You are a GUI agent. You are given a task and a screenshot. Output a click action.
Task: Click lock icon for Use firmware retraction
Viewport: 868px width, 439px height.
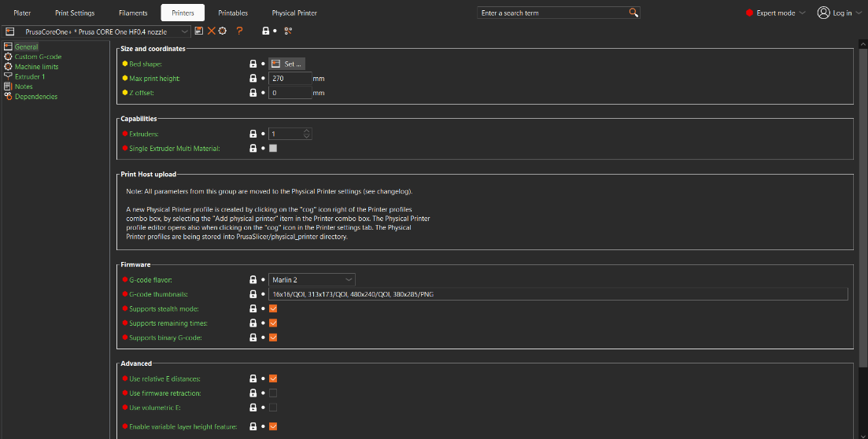click(253, 393)
